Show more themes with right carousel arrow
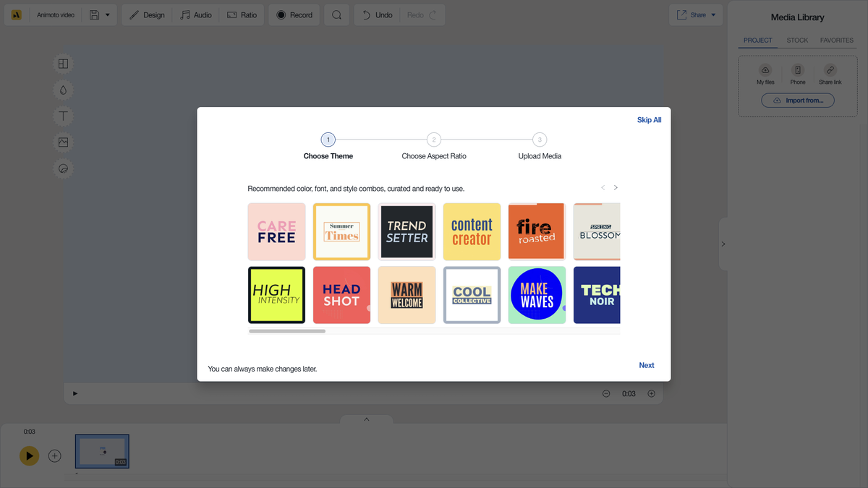The width and height of the screenshot is (868, 488). pyautogui.click(x=616, y=187)
